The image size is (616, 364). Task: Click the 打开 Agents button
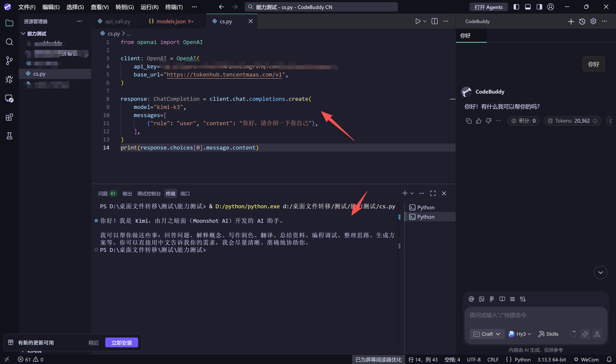pyautogui.click(x=488, y=7)
